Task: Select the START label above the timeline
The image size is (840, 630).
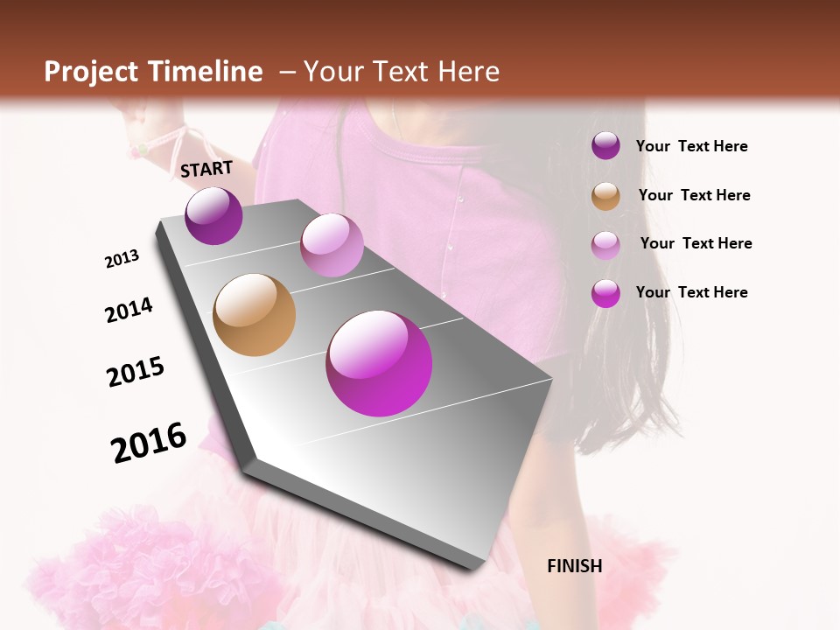Action: (x=206, y=170)
